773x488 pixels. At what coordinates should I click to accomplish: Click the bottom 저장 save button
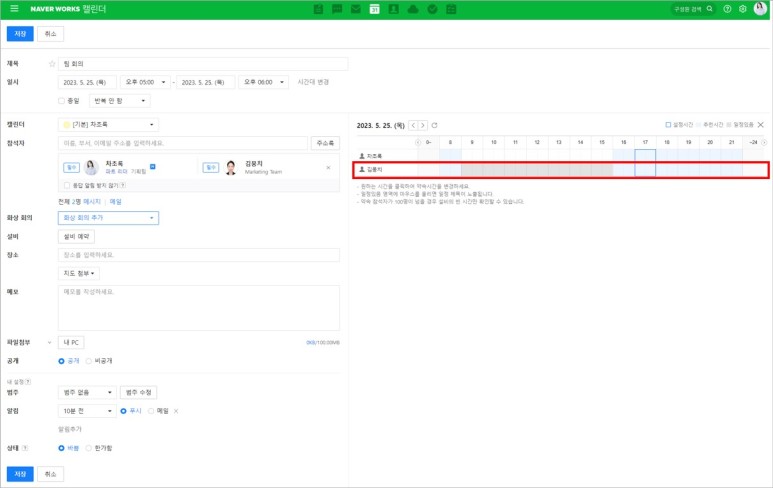click(x=20, y=474)
